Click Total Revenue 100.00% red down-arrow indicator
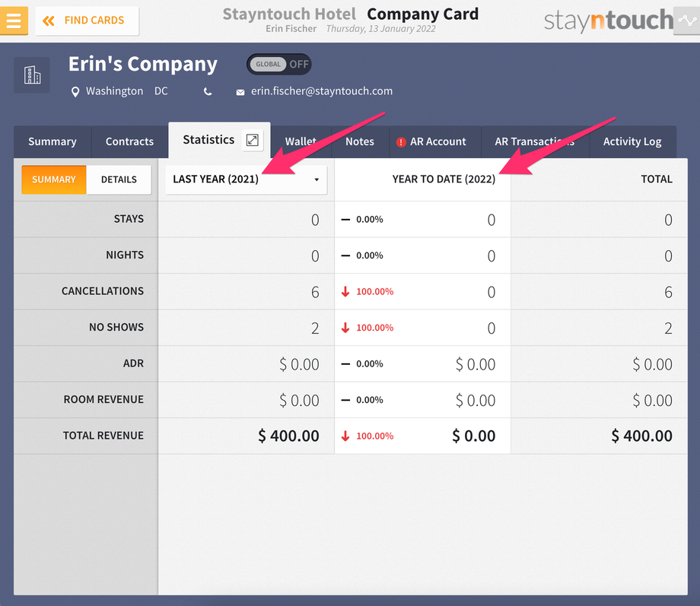 tap(367, 436)
